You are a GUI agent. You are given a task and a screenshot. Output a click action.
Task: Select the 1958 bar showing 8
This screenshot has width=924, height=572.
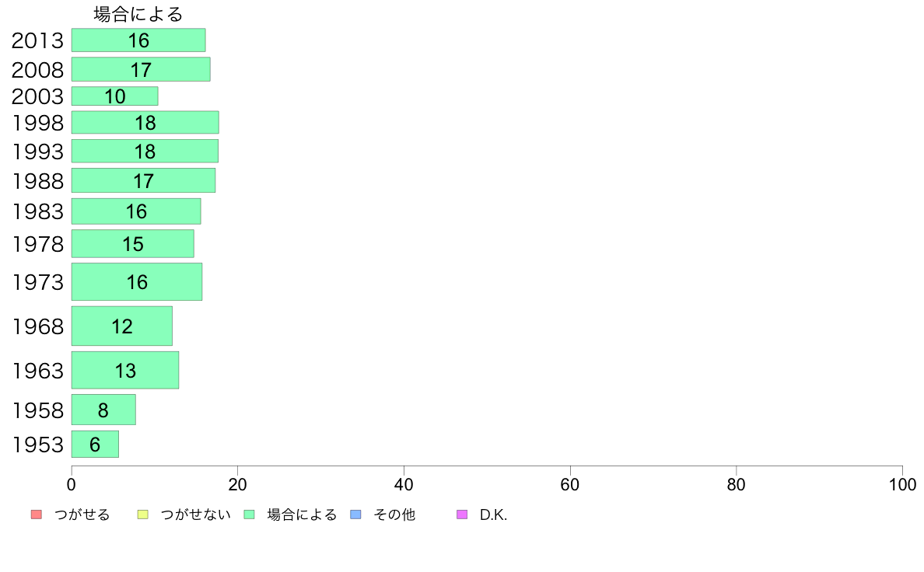[x=103, y=410]
